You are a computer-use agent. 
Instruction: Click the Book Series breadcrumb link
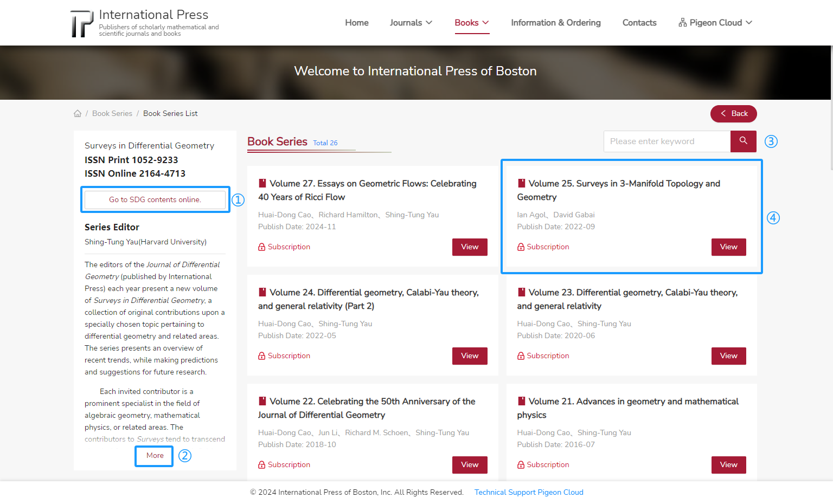(112, 113)
